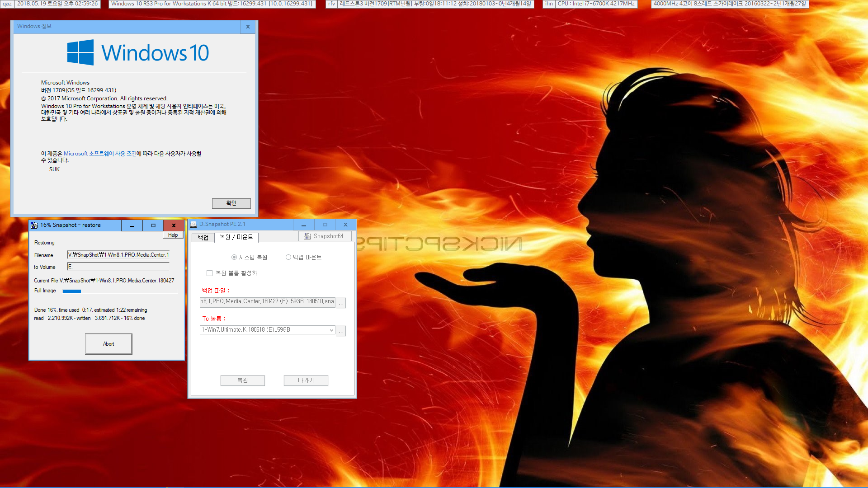Click the Full Image progress bar

click(120, 291)
